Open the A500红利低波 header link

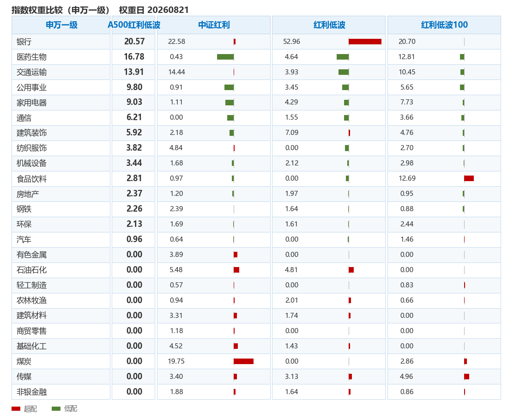tap(134, 25)
